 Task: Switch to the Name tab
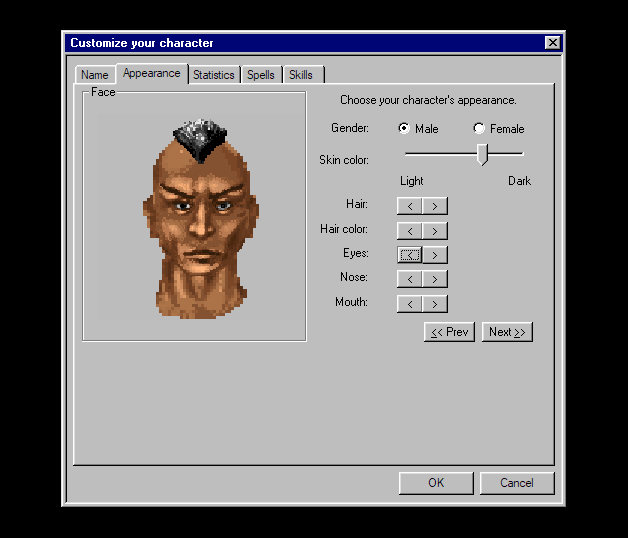pos(95,75)
